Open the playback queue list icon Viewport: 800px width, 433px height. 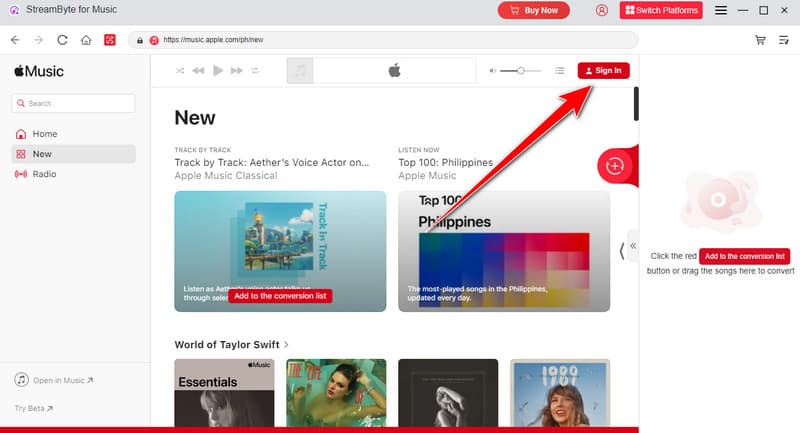point(560,71)
